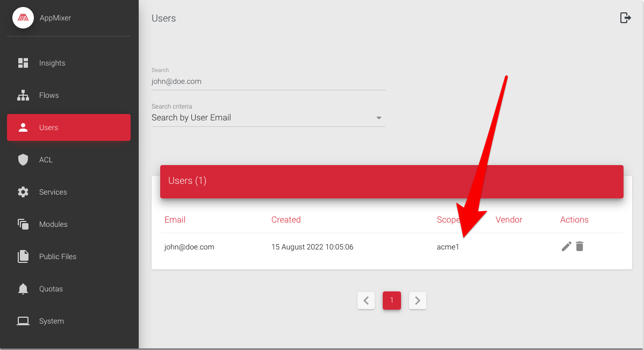This screenshot has height=350, width=644.
Task: Click the ACL shield icon
Action: (x=23, y=160)
